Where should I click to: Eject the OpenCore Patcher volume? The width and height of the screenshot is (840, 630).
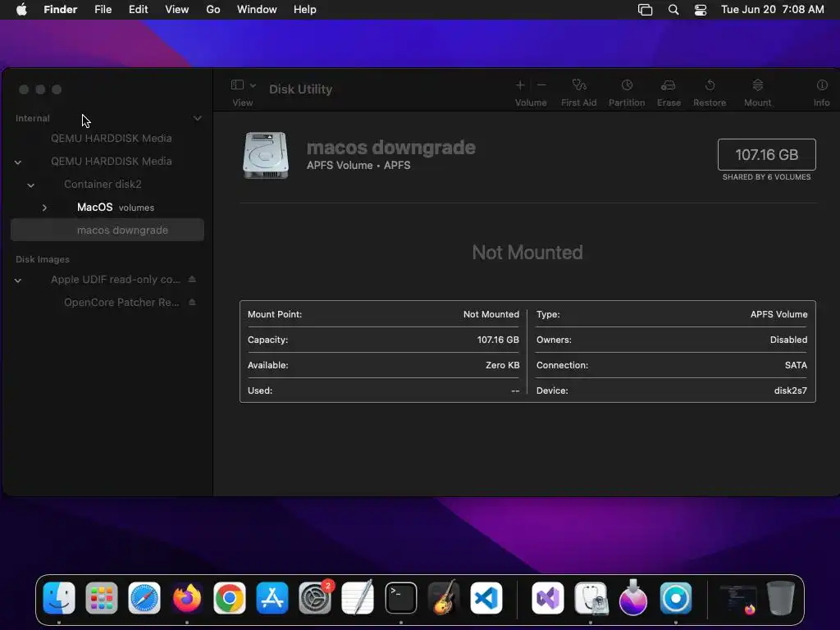pyautogui.click(x=192, y=302)
